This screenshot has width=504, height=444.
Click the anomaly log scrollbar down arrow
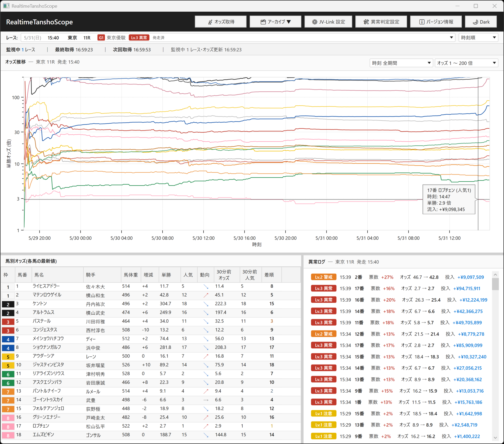[x=495, y=438]
